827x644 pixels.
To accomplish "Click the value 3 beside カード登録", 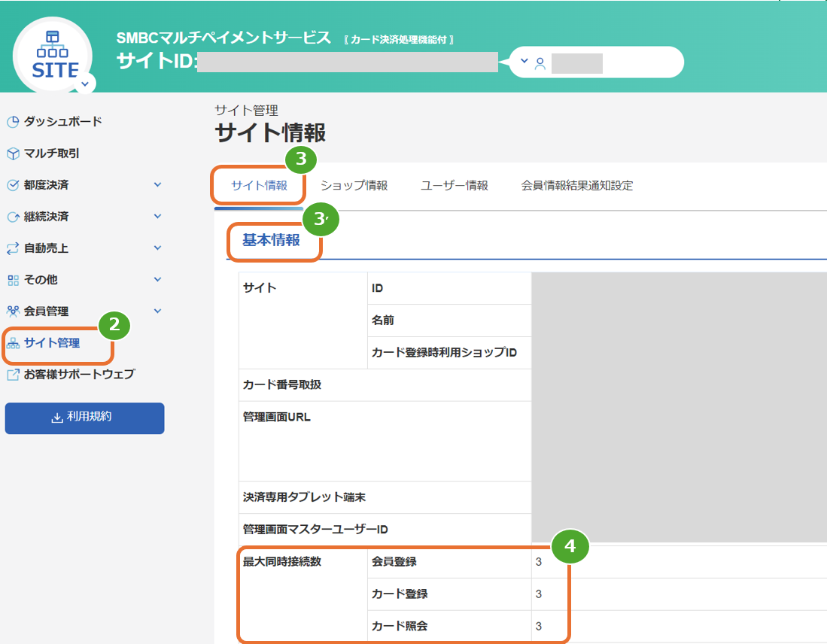I will coord(539,594).
